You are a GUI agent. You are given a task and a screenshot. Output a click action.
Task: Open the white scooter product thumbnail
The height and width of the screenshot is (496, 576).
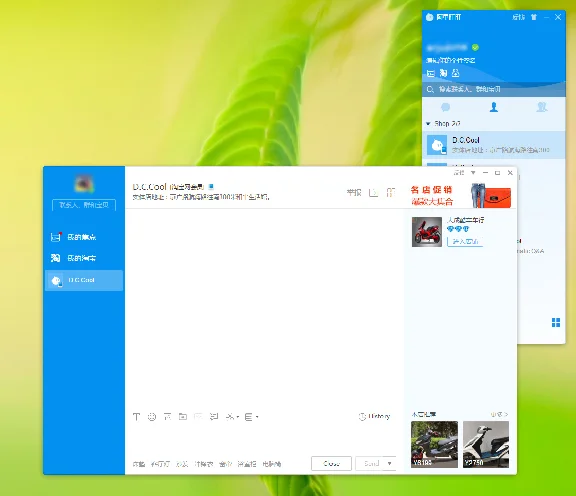click(x=486, y=444)
